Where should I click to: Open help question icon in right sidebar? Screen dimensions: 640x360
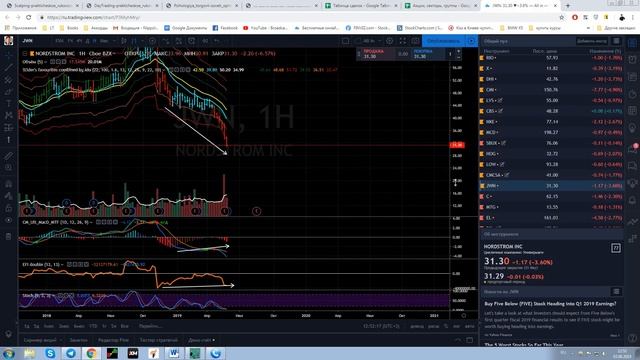(x=632, y=338)
